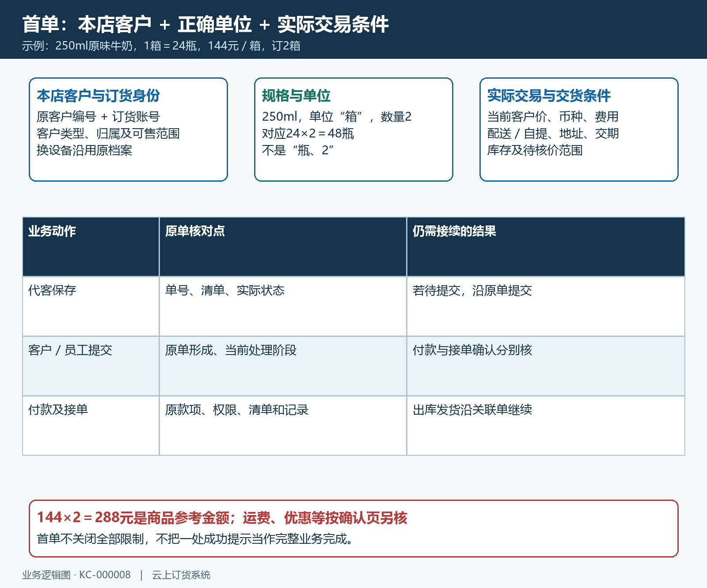Screen dimensions: 707x588
Task: Click the line '原客户编号 + 订货账号'
Action: tap(98, 117)
